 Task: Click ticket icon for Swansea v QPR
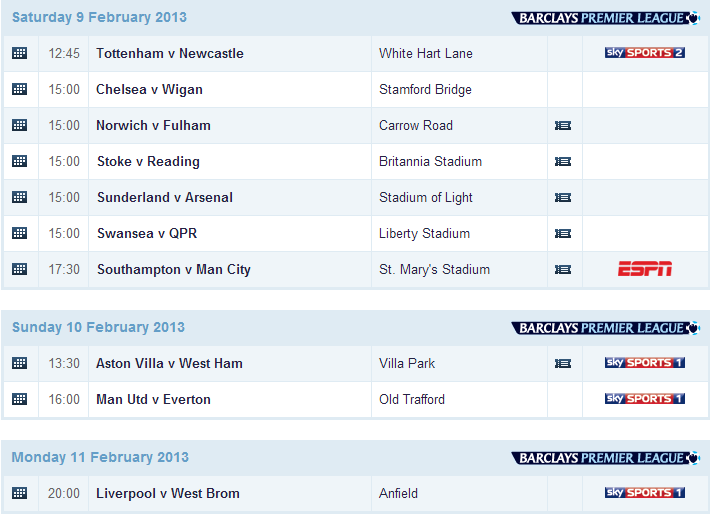tap(563, 234)
